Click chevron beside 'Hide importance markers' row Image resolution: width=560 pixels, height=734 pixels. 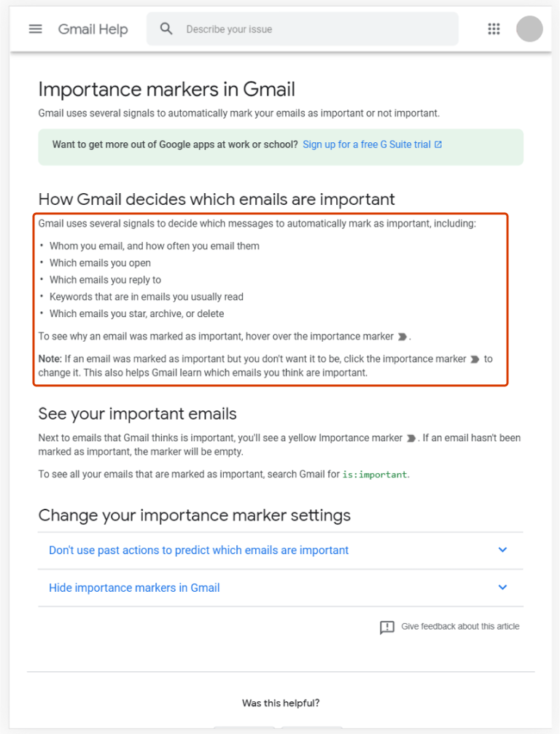502,587
